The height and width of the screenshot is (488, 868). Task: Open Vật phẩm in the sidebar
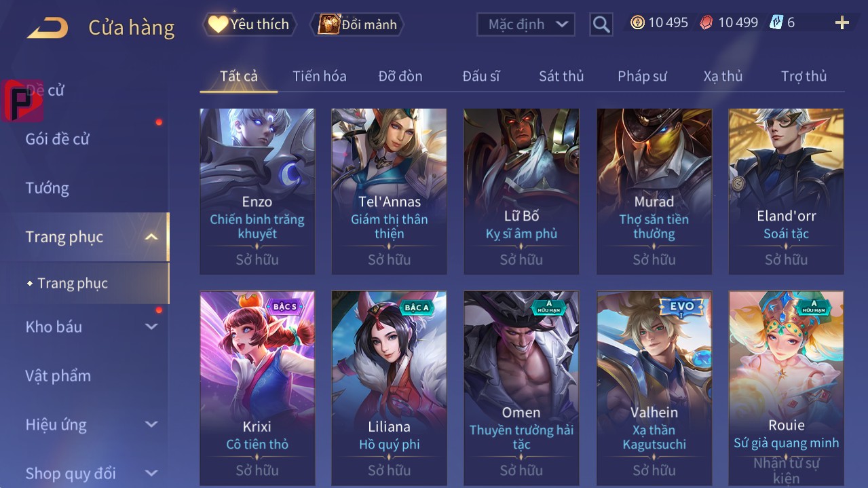pos(58,375)
